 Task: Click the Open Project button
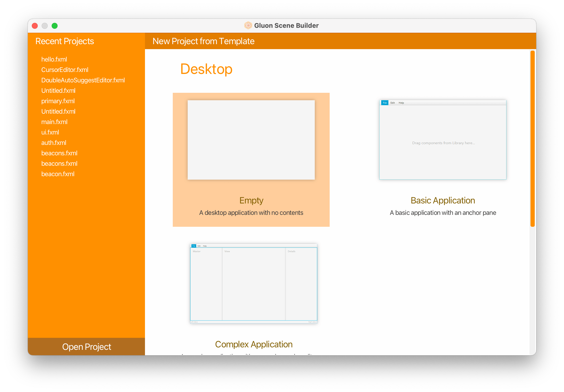[x=86, y=347]
